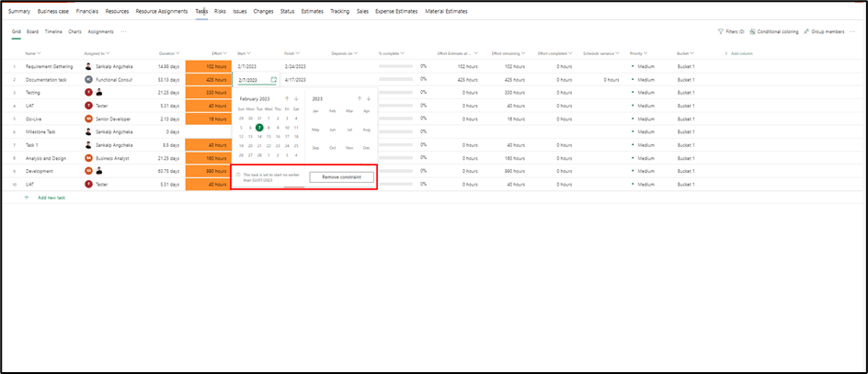Expand the Duration column header dropdown
The width and height of the screenshot is (868, 374).
point(177,54)
